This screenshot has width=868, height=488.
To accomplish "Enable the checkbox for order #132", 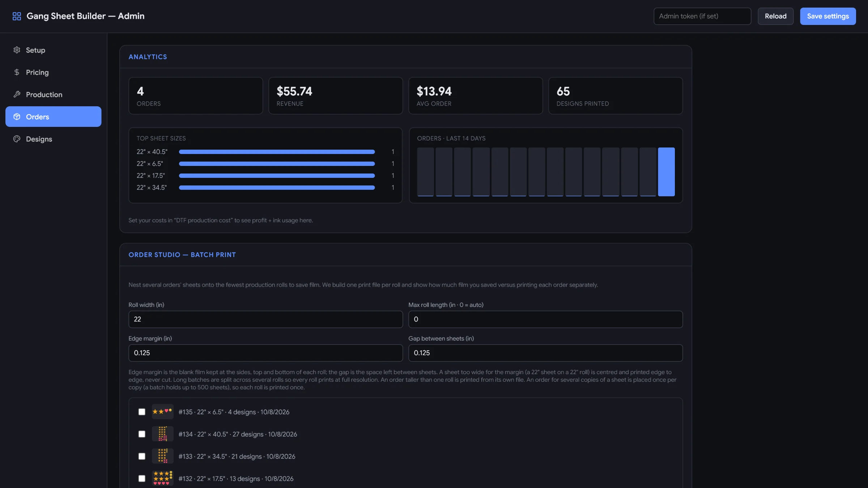I will pyautogui.click(x=142, y=478).
